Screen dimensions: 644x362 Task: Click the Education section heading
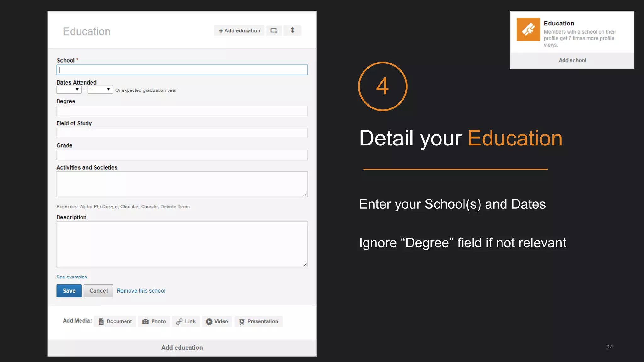point(86,31)
